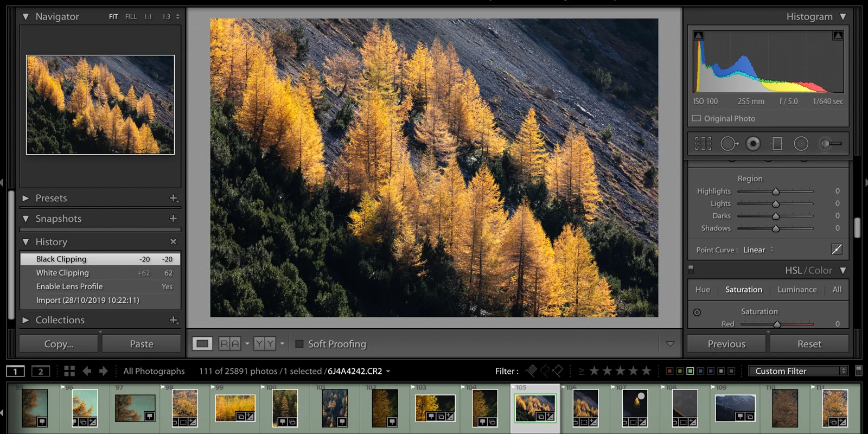Switch to the Hue tab

click(x=703, y=290)
